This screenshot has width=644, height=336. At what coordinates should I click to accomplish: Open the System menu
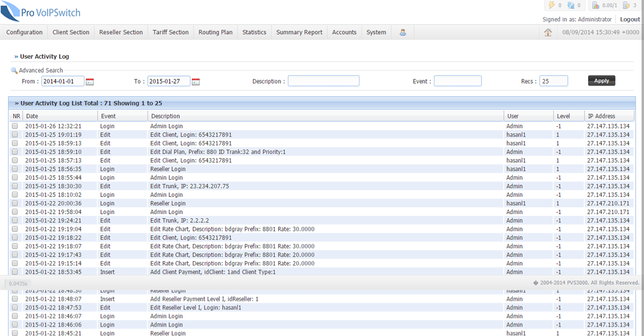[x=376, y=32]
